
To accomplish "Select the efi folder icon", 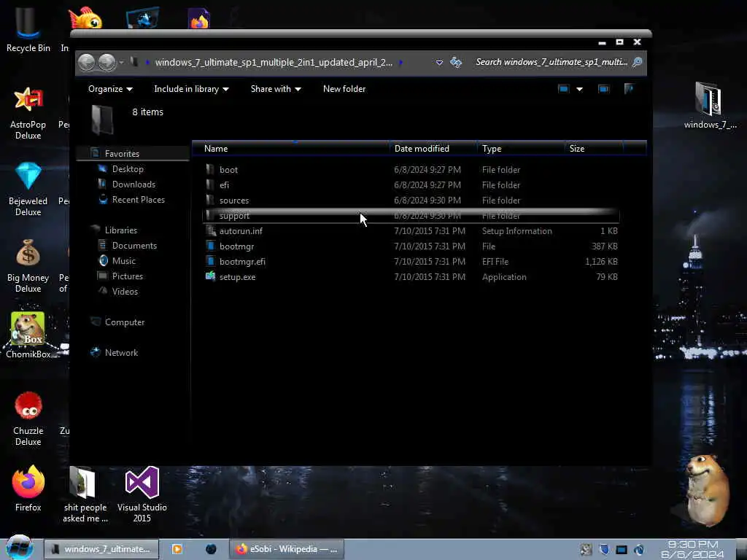I will click(x=210, y=184).
